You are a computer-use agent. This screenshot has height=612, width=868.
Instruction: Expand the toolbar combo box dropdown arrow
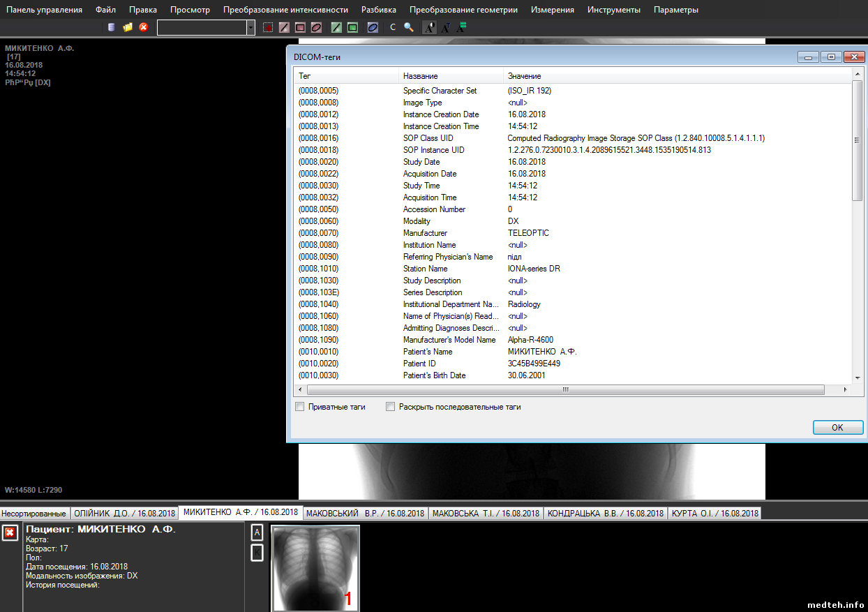click(251, 28)
